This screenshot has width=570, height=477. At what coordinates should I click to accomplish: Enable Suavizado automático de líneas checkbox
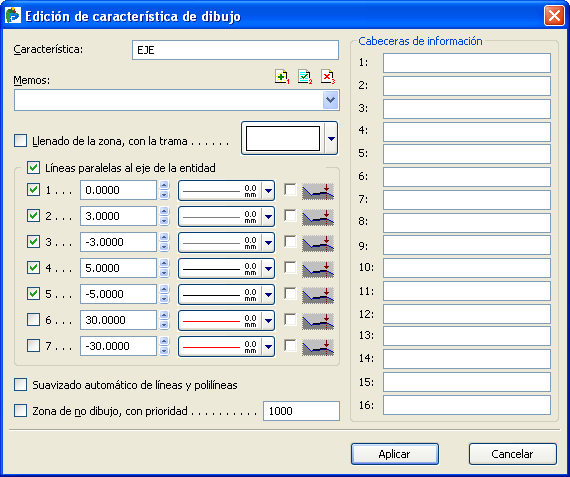tap(20, 384)
